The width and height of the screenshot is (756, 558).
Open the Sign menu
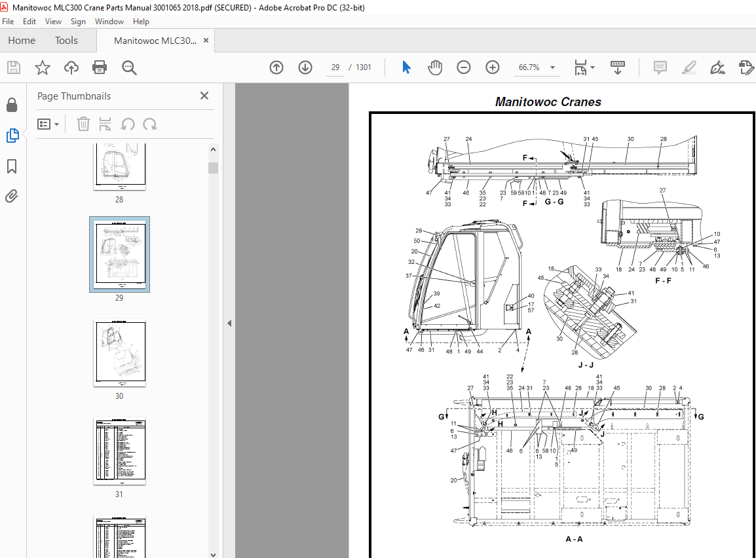click(x=78, y=22)
